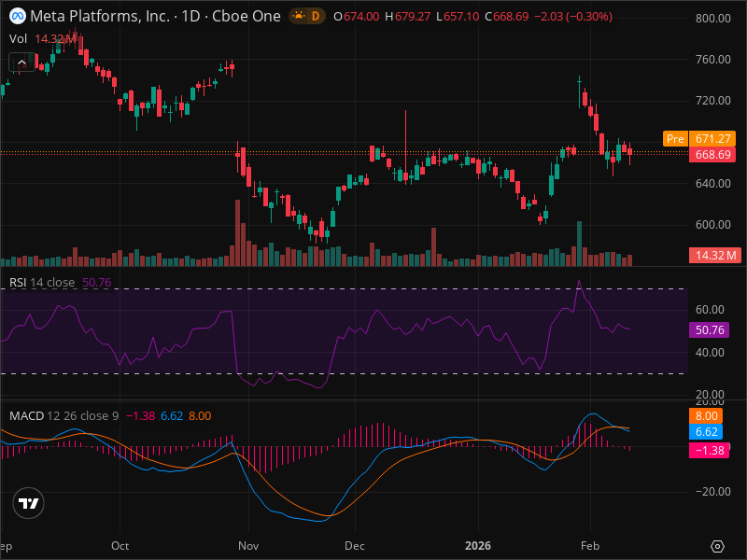747x560 pixels.
Task: Click the RSI 60.00 axis label
Action: tap(710, 310)
